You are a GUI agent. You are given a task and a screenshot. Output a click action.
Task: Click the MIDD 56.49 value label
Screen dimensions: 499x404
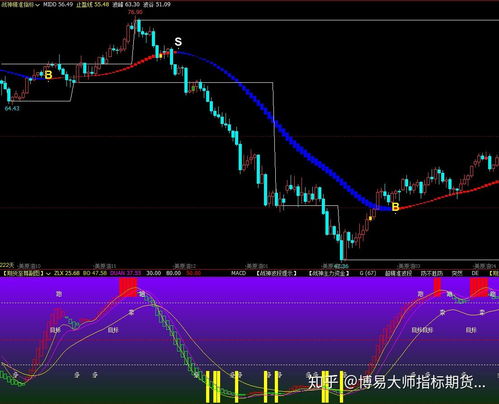click(x=59, y=5)
